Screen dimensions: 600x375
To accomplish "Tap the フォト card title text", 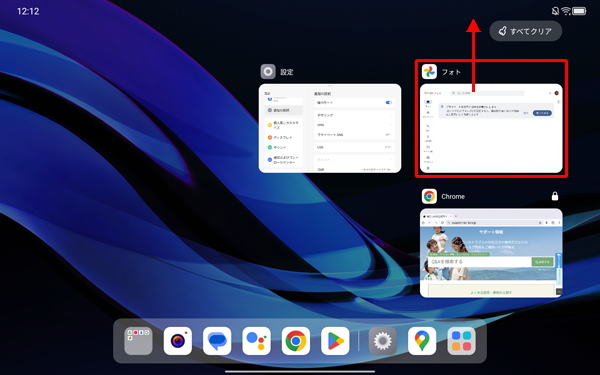I will pyautogui.click(x=451, y=72).
